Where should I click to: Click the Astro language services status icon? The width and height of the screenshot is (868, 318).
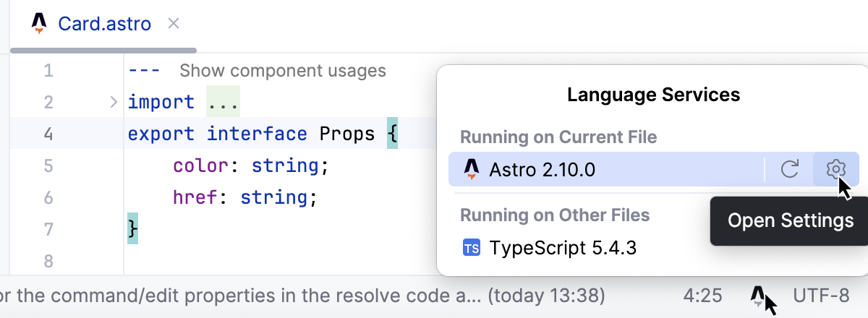[757, 295]
